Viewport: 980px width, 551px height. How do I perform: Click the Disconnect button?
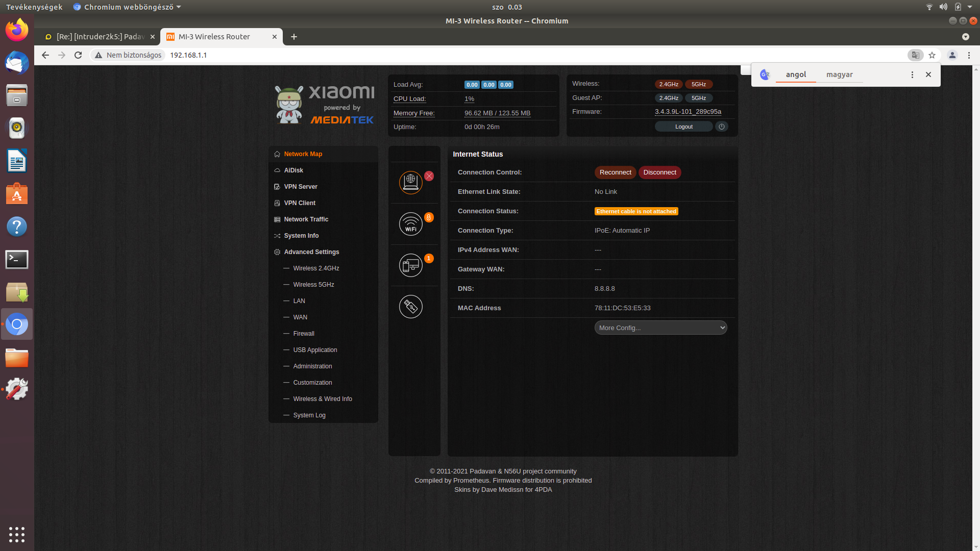pos(659,172)
